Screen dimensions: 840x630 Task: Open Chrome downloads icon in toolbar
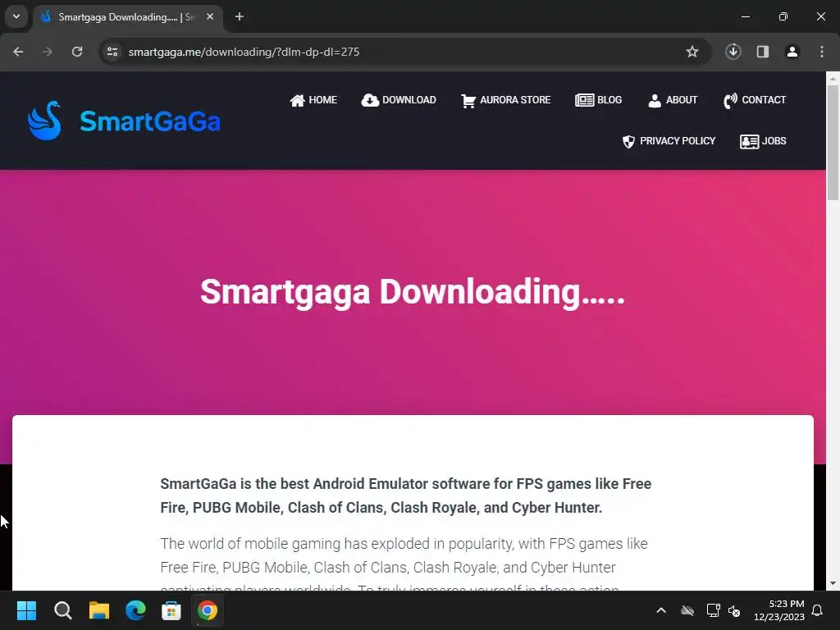point(733,52)
